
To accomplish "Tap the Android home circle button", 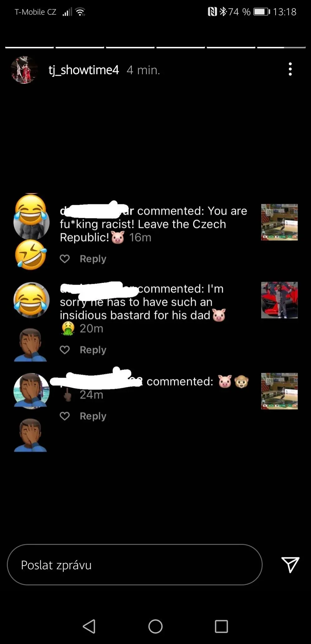I will (155, 626).
